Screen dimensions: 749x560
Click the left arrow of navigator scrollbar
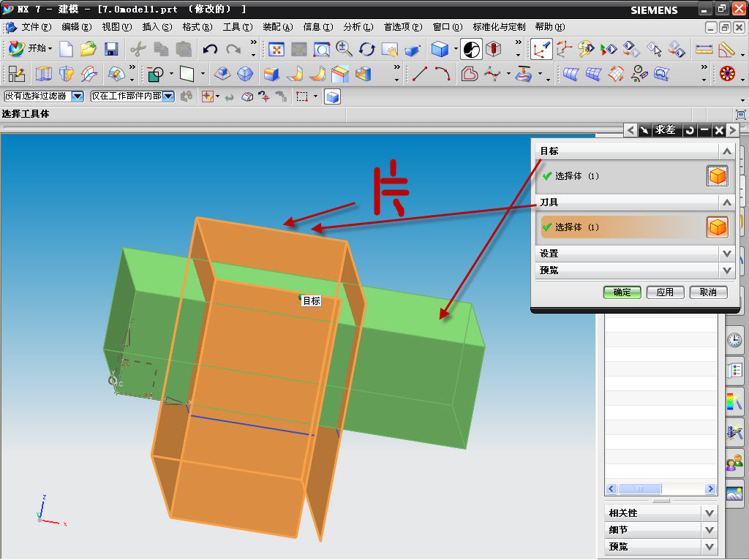(x=611, y=489)
